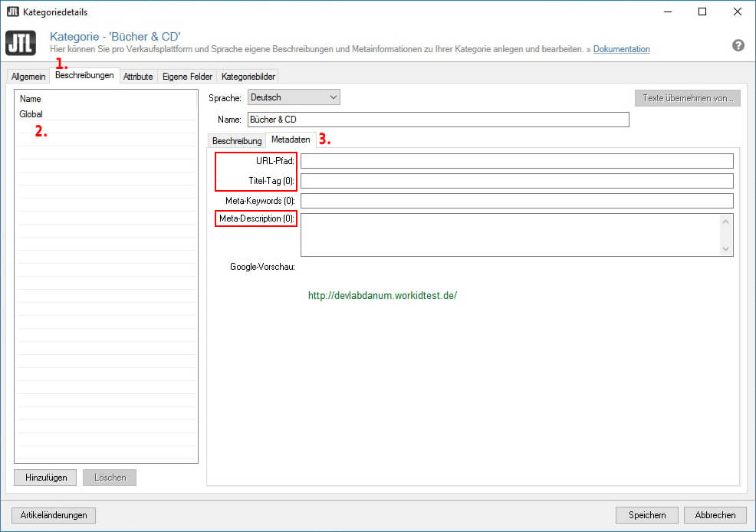756x532 pixels.
Task: Click into the URL-Pfad field
Action: 517,161
